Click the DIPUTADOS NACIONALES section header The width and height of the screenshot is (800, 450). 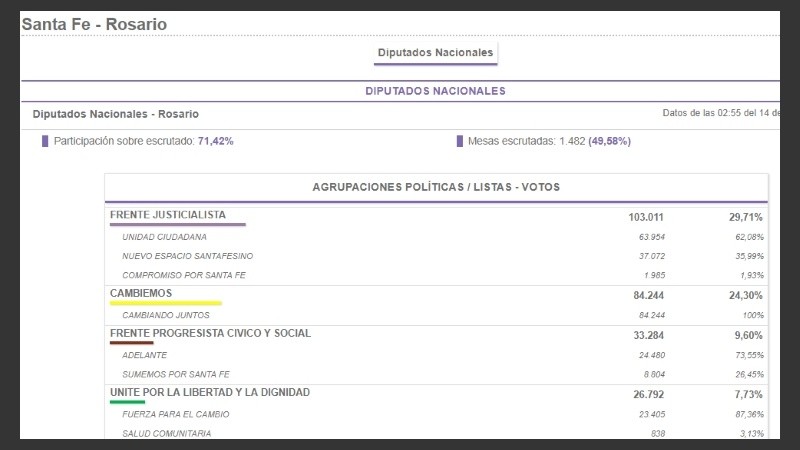click(x=435, y=91)
